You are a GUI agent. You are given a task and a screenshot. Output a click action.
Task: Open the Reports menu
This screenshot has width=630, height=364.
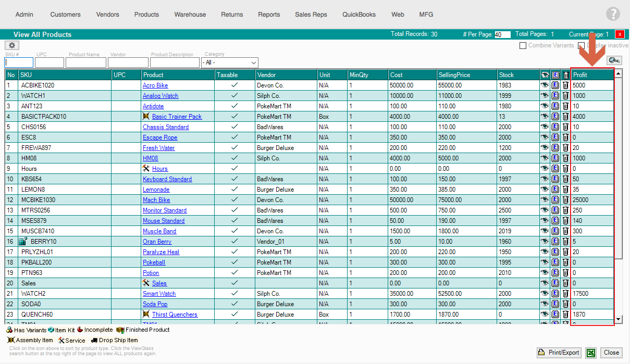click(269, 15)
